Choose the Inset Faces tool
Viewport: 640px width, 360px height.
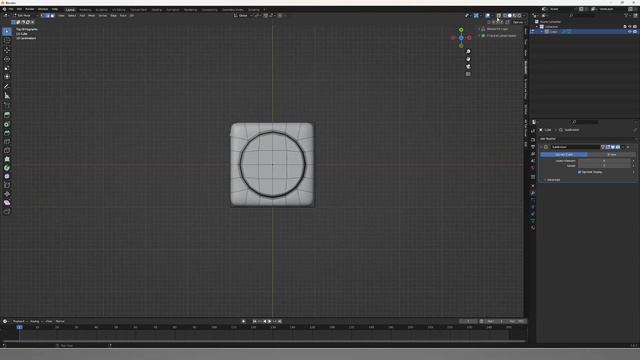[x=7, y=124]
